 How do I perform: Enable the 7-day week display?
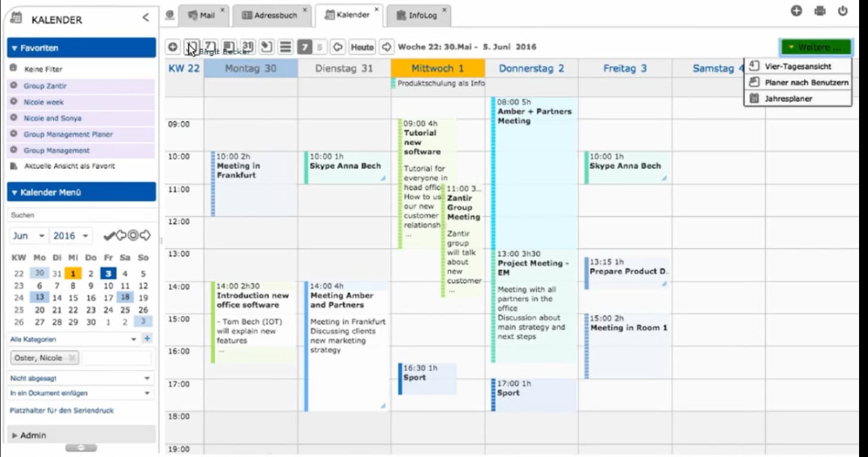(306, 47)
